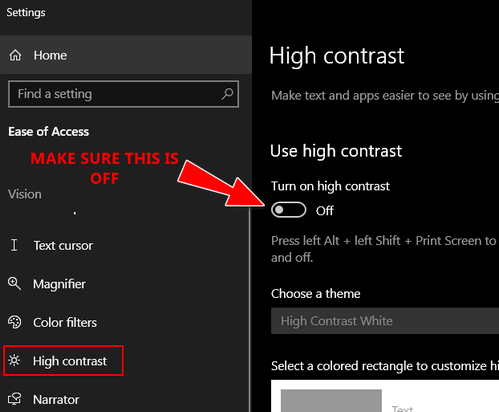Select the gray Text colored rectangle
The height and width of the screenshot is (412, 499).
pyautogui.click(x=331, y=401)
